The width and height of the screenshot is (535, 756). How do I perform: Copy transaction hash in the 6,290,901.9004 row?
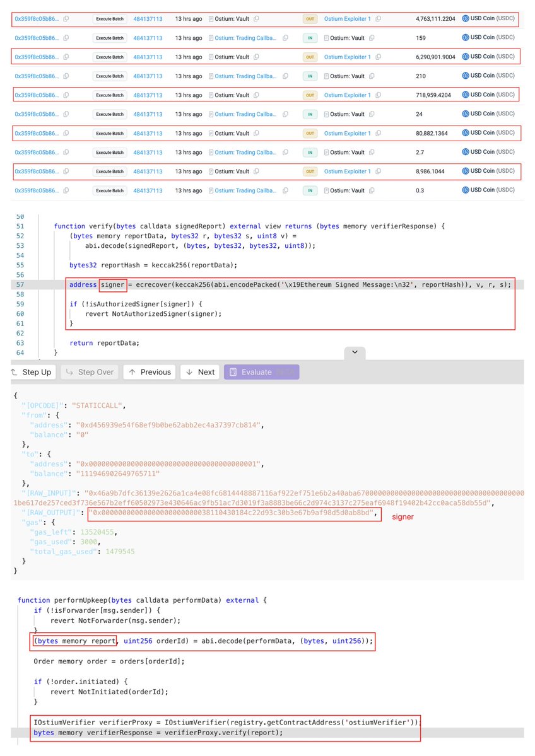(x=66, y=57)
